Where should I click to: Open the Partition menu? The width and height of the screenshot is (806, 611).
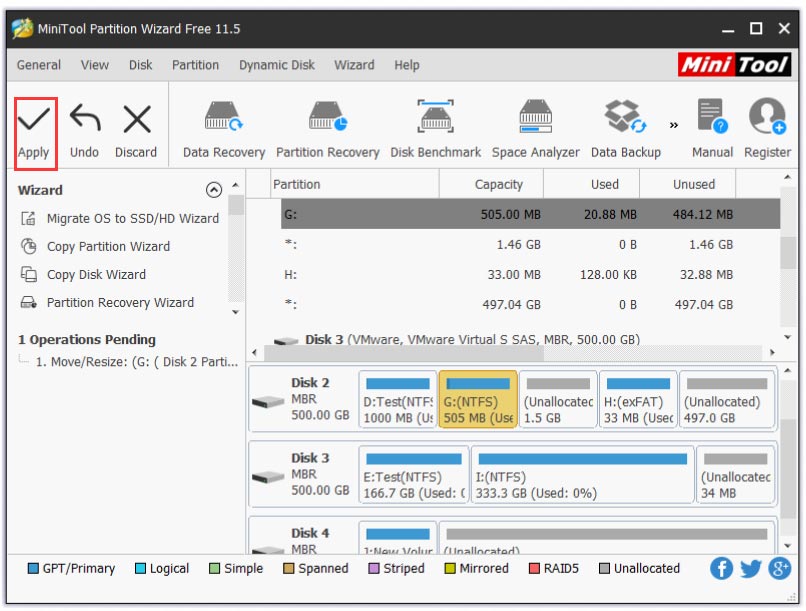195,65
